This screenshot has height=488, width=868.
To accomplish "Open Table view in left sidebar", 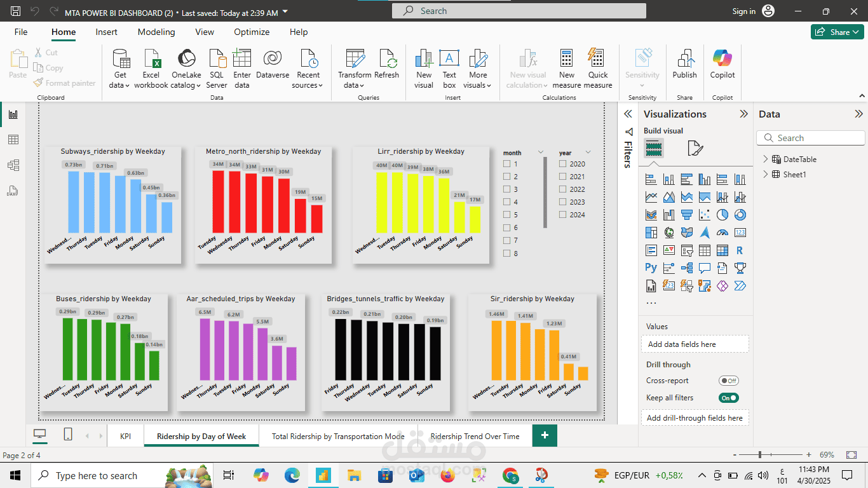I will tap(13, 140).
